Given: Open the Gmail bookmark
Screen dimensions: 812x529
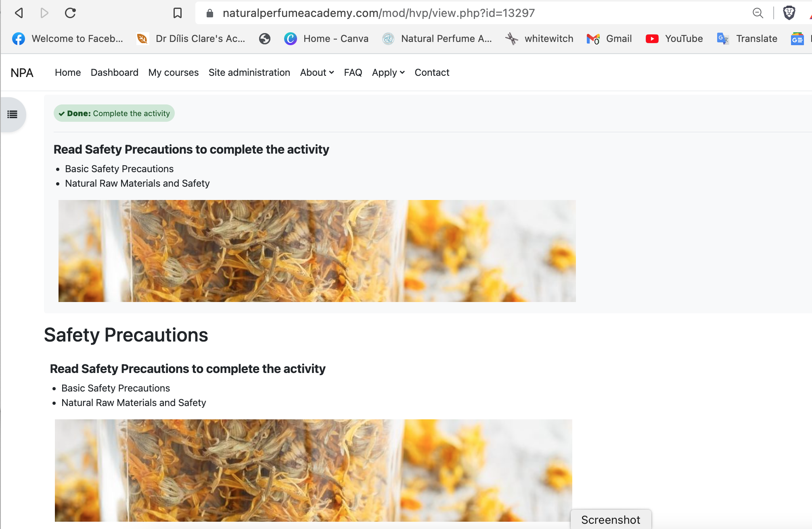Looking at the screenshot, I should tap(609, 39).
